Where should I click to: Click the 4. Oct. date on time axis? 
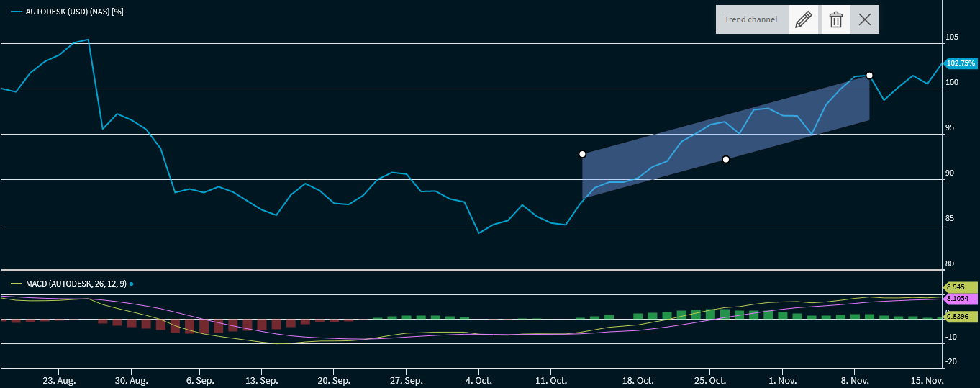(478, 379)
